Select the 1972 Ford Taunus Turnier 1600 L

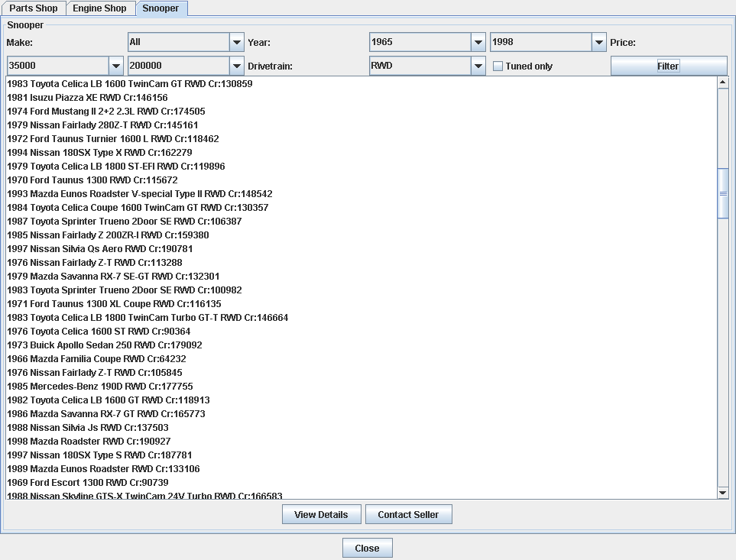click(x=362, y=139)
